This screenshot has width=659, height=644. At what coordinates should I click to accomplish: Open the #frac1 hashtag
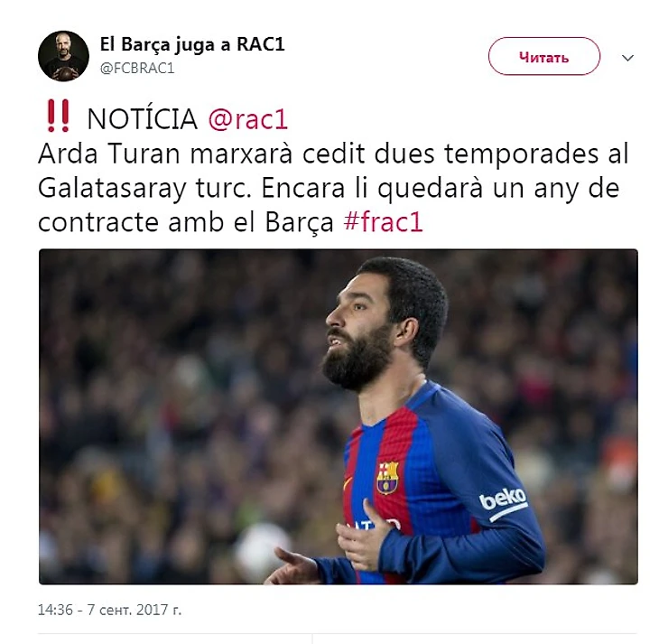coord(383,221)
